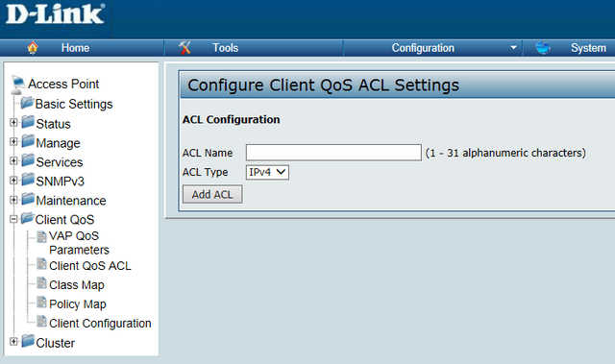
Task: Click the Class Map page icon
Action: coord(41,283)
